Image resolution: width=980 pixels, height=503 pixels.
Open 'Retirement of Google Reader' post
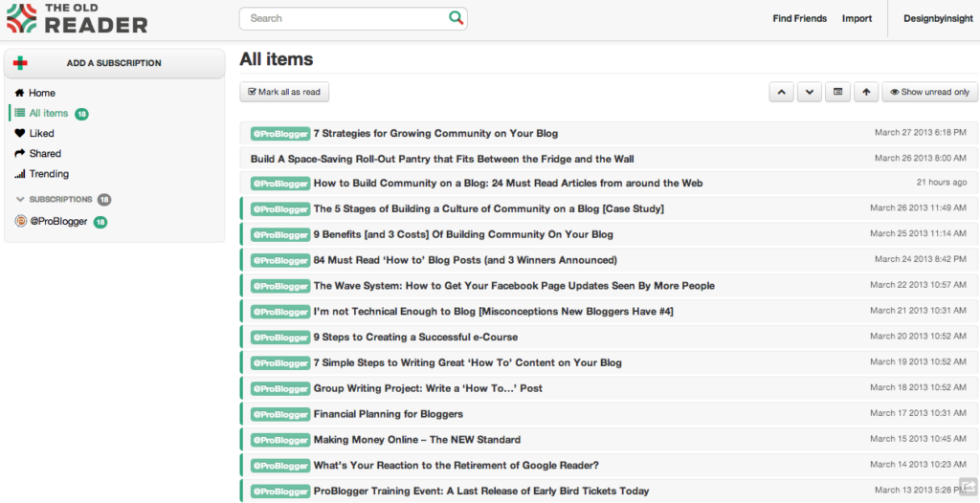coord(457,465)
